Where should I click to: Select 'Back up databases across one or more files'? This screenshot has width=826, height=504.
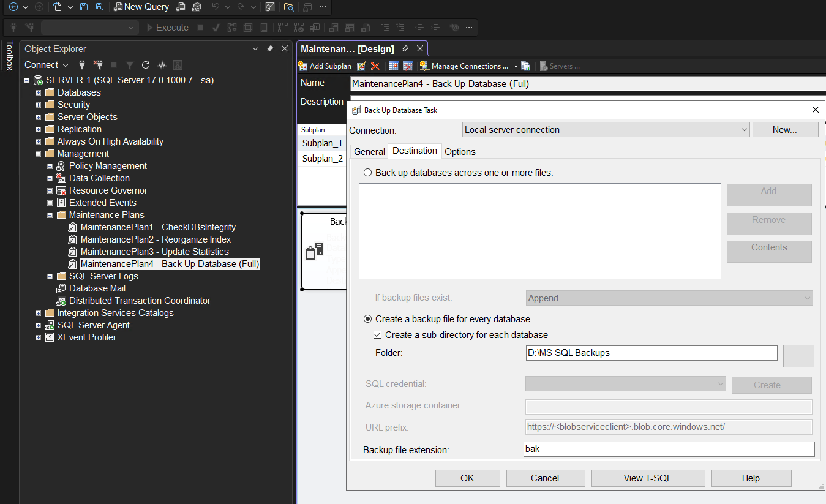pyautogui.click(x=367, y=173)
